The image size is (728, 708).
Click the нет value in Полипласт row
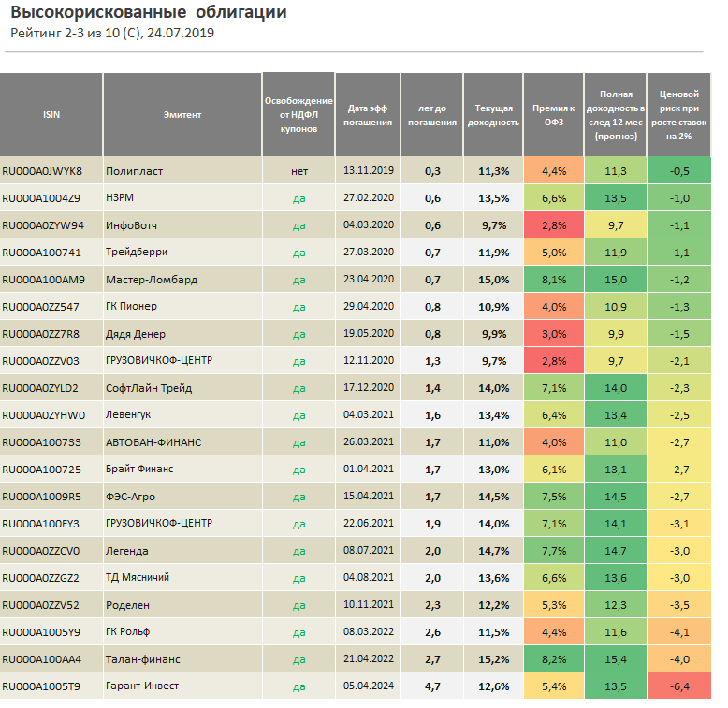click(298, 171)
